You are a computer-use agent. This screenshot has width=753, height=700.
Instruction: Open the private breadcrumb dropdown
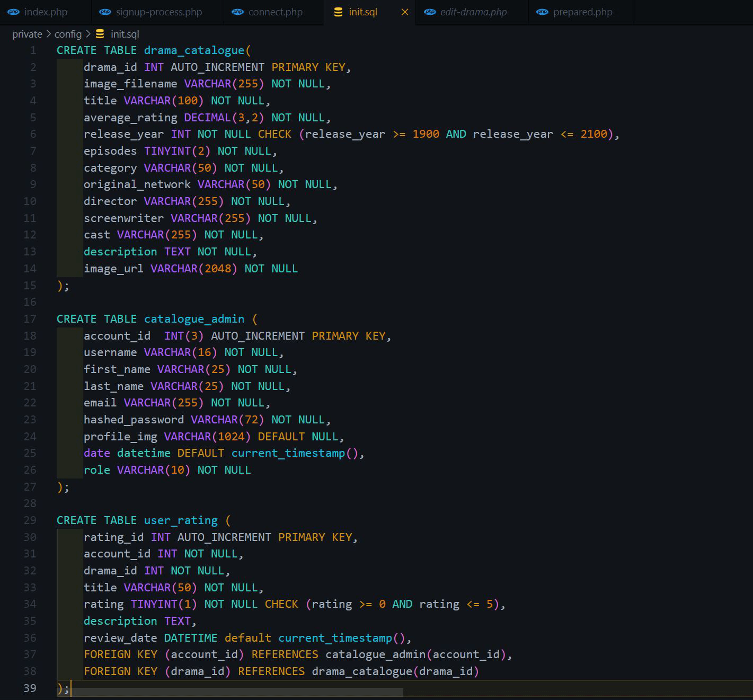(x=27, y=34)
